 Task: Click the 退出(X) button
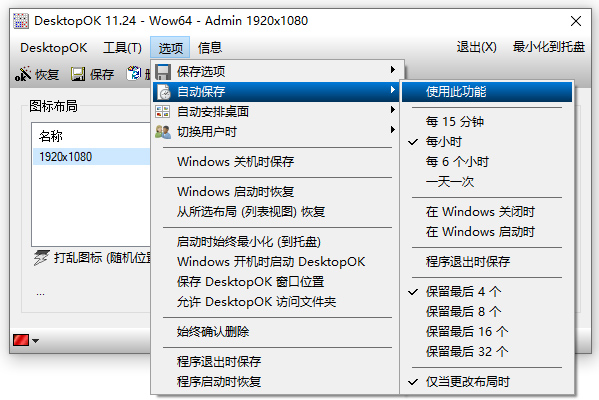(x=476, y=47)
